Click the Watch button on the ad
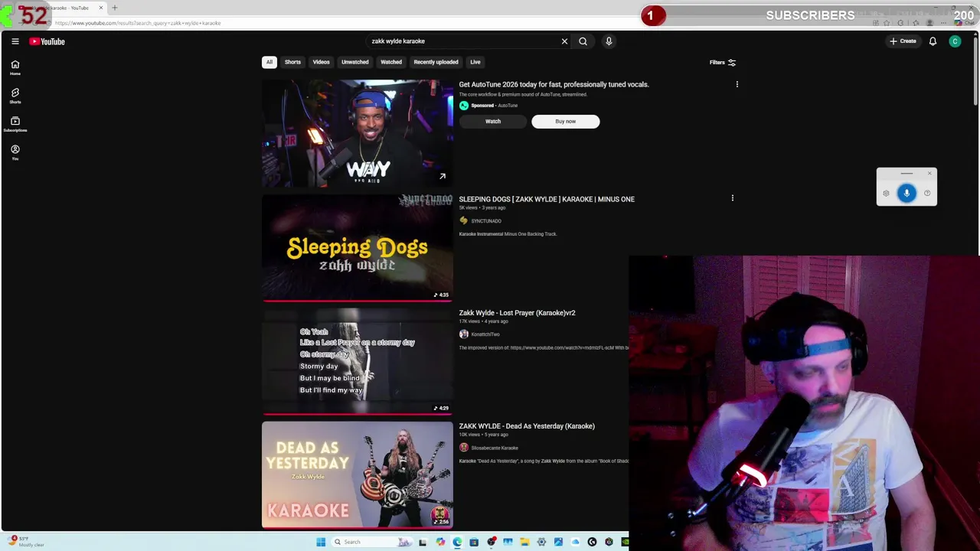The height and width of the screenshot is (551, 980). tap(493, 121)
